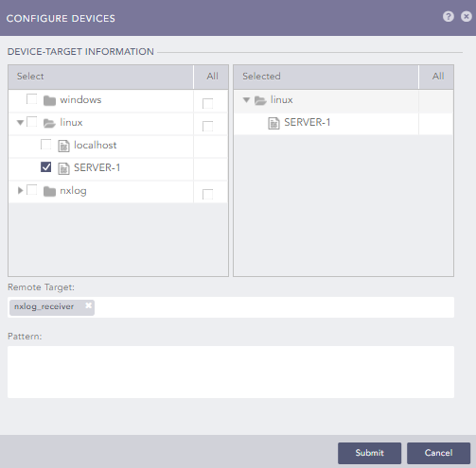
Task: Click the windows folder icon
Action: click(x=49, y=100)
